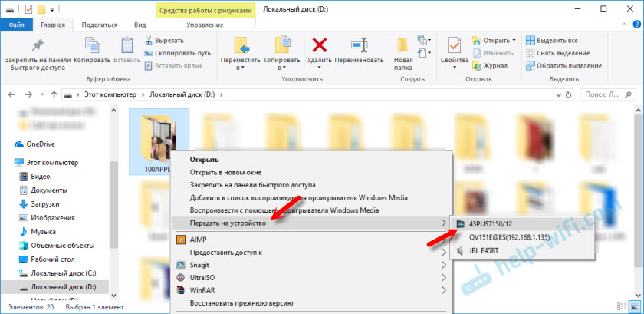Click Вставить ярлык button
Screen dimensions: 644x314
173,65
